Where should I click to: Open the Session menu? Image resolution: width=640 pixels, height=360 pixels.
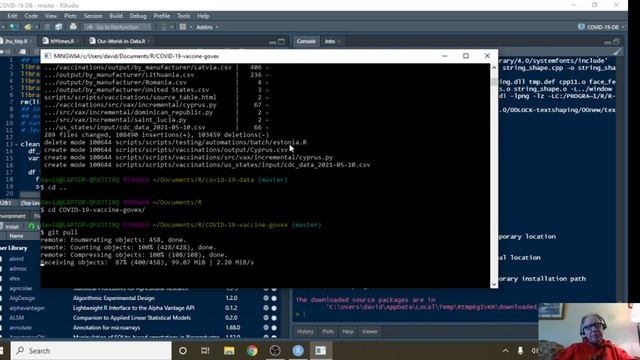coord(93,16)
